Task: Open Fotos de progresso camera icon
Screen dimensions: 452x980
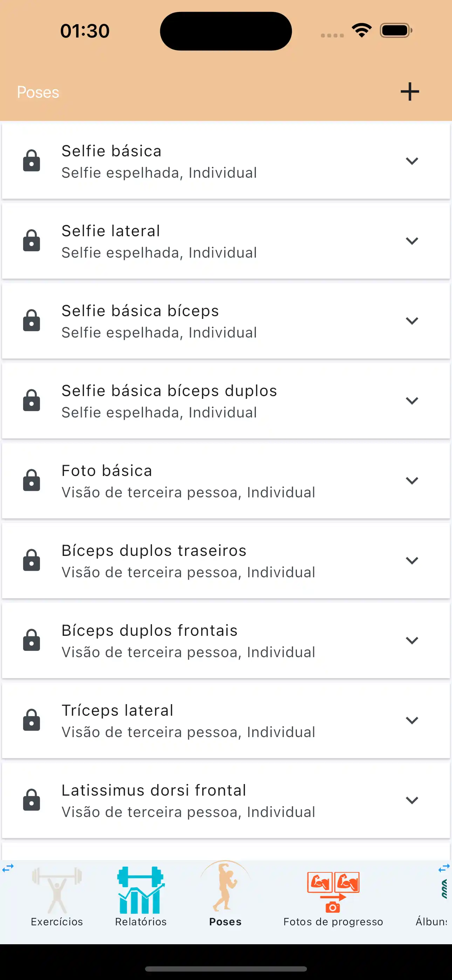Action: pos(333,892)
